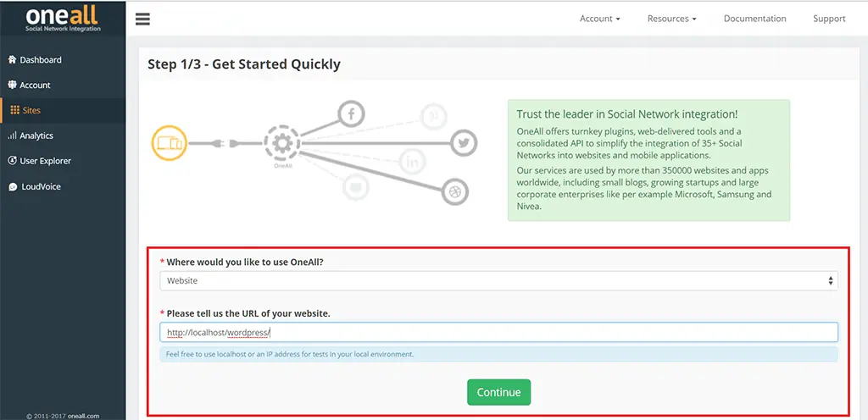Expand the Resources dropdown in top bar
The image size is (868, 420).
tap(671, 19)
